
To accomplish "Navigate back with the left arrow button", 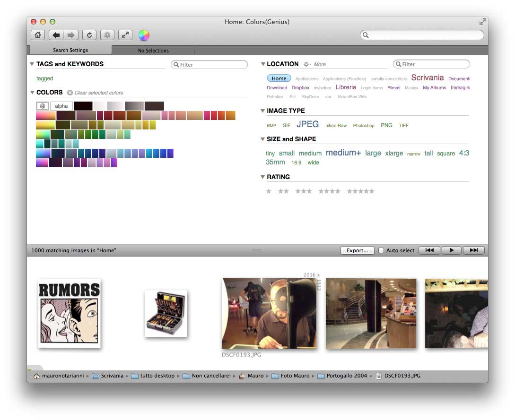I will (56, 35).
